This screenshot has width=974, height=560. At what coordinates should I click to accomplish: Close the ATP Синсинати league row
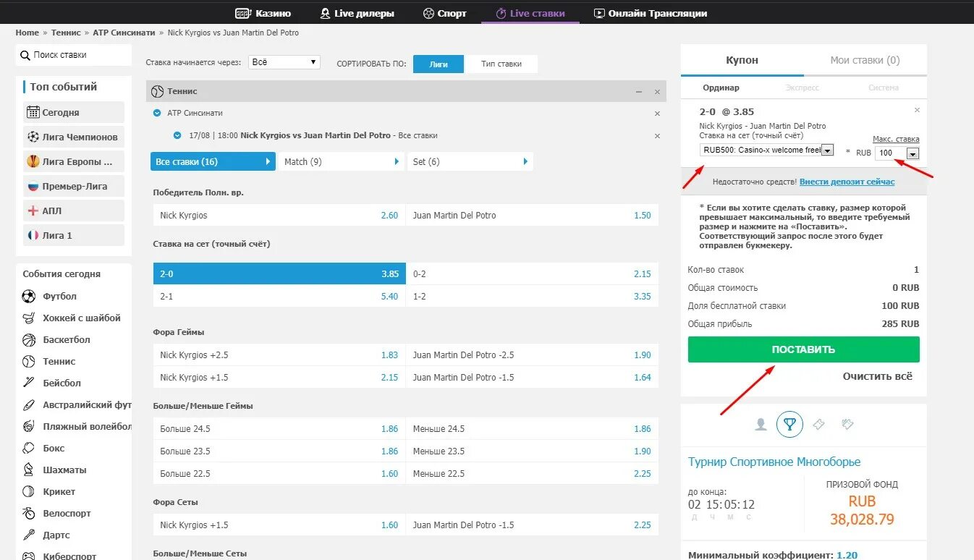tap(657, 114)
